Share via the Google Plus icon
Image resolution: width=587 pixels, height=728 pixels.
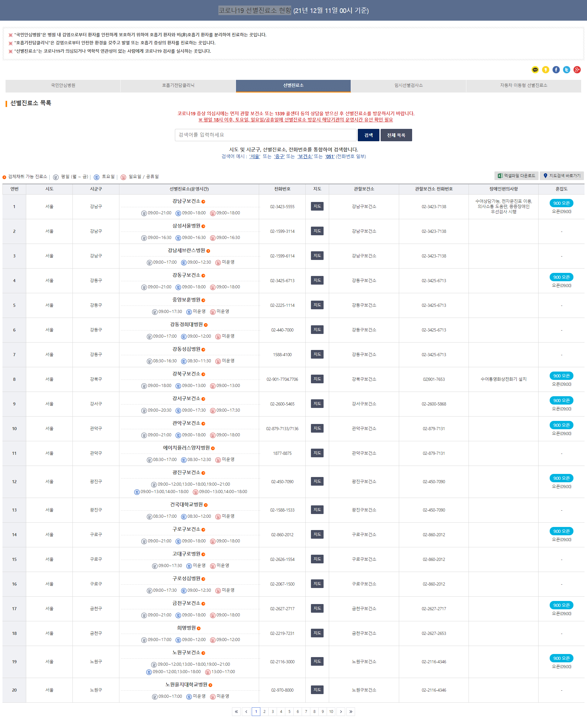(577, 70)
